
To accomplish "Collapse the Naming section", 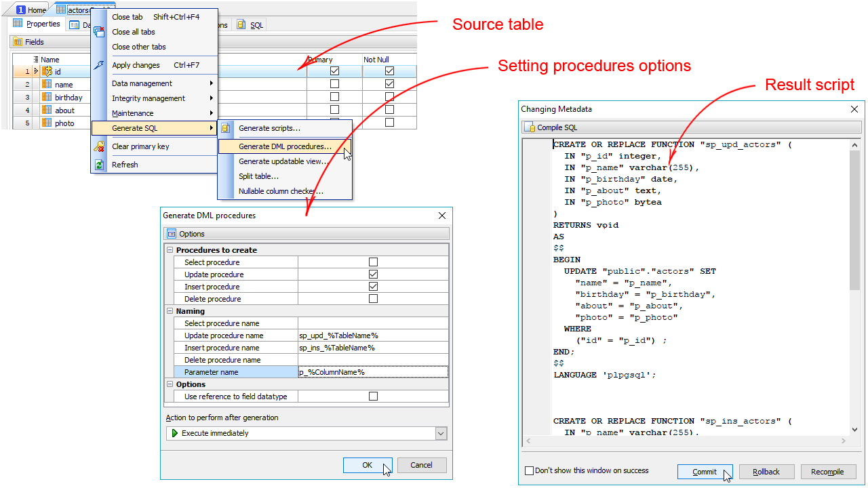I will [170, 311].
